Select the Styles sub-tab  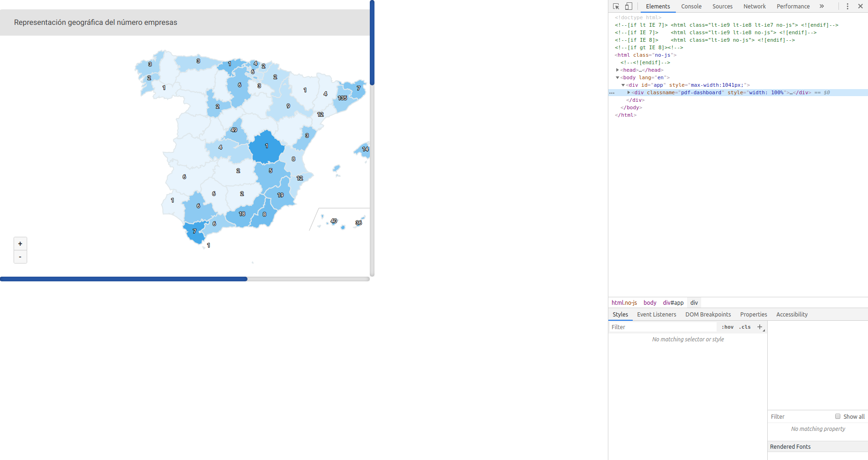pos(620,315)
